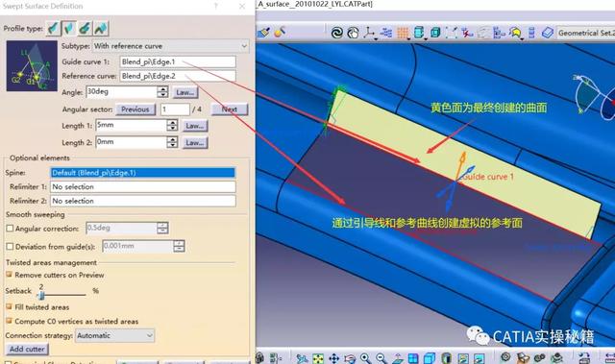Screen dimensions: 615x364
Task: Click the dashed selection rectangle icon
Action: click(451, 33)
